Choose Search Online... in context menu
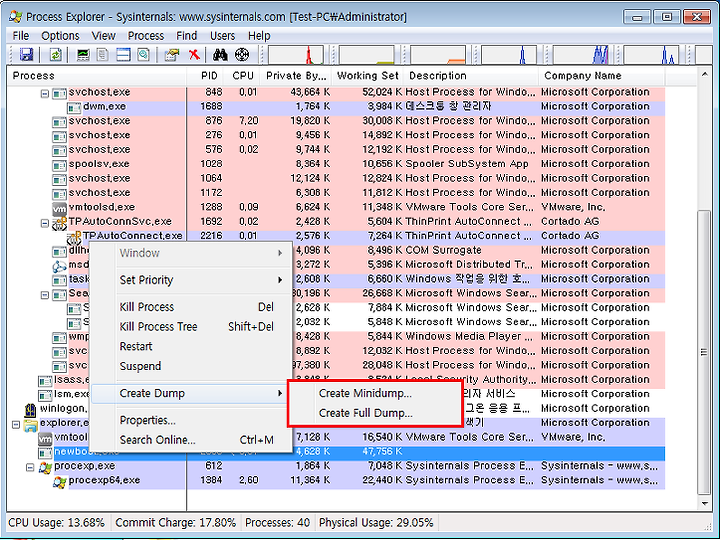This screenshot has width=720, height=540. click(x=191, y=440)
